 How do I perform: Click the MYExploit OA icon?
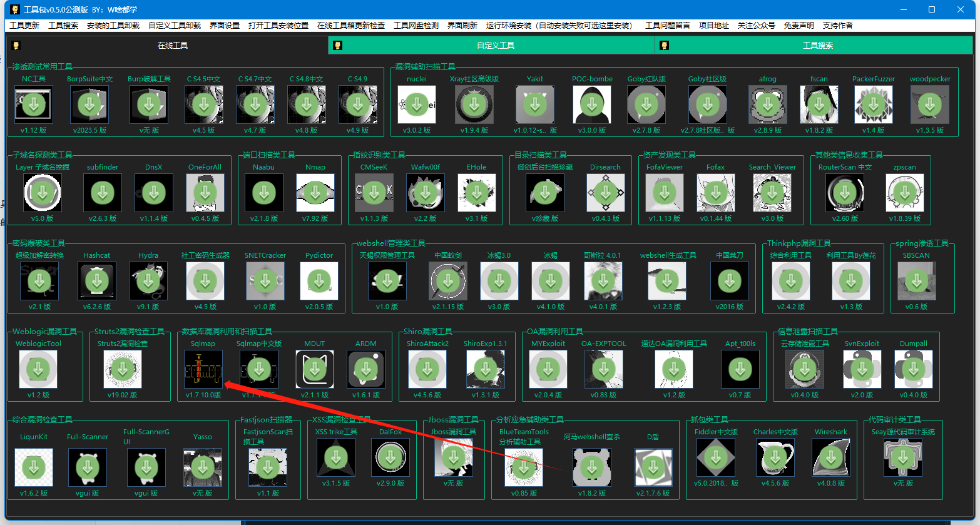pos(548,369)
